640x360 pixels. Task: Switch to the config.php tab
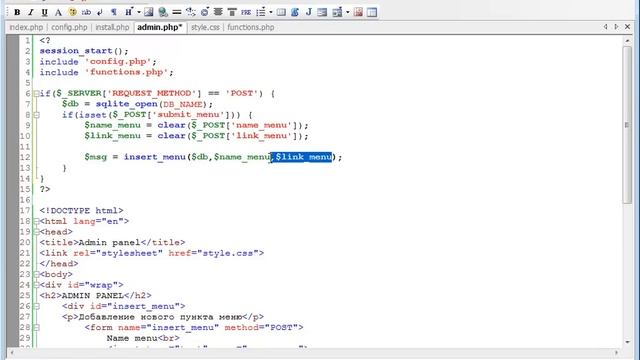[x=69, y=27]
